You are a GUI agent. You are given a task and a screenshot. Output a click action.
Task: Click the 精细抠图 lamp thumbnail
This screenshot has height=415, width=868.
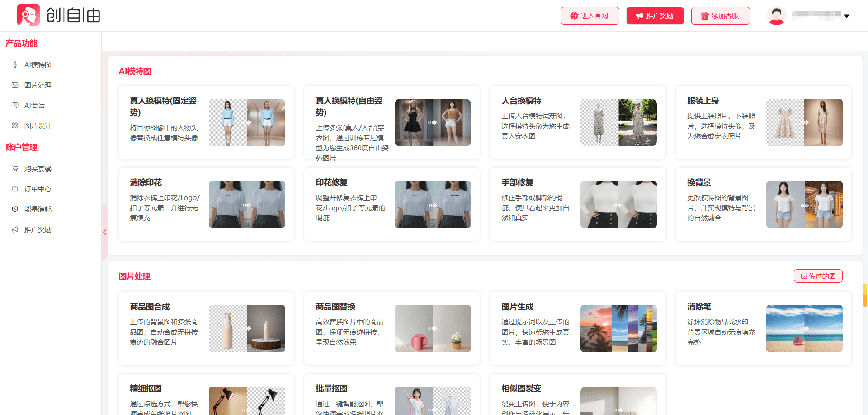pyautogui.click(x=247, y=401)
